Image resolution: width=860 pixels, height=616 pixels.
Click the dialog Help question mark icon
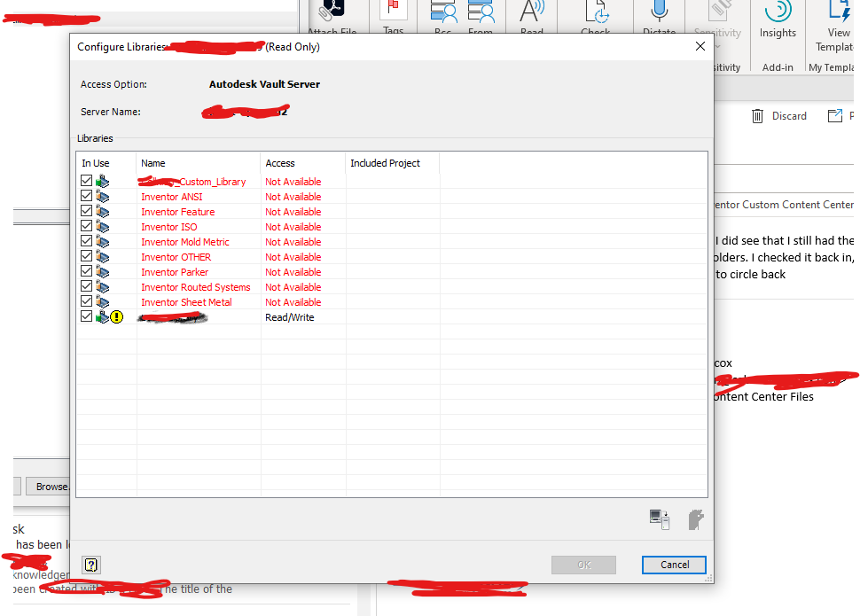91,565
